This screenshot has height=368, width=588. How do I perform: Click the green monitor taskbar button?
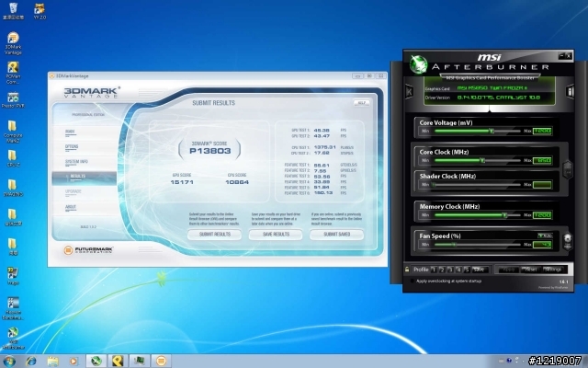140,362
